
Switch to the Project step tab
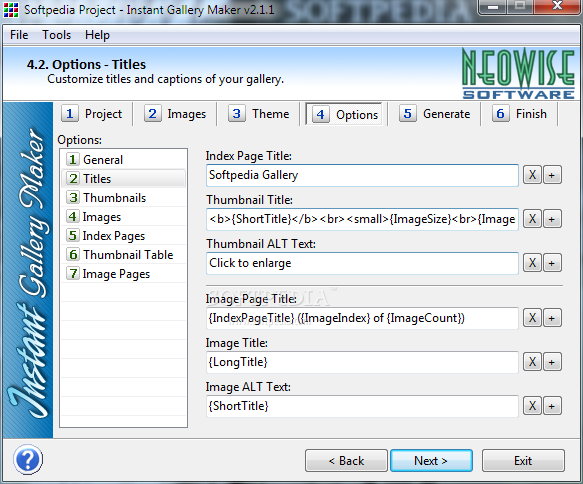pos(92,114)
